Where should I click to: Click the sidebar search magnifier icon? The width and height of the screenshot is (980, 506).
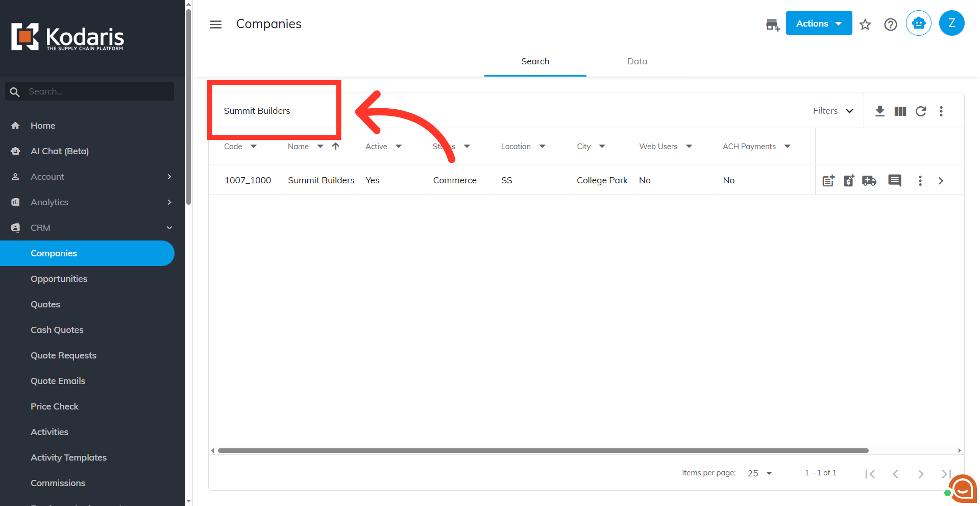click(15, 92)
